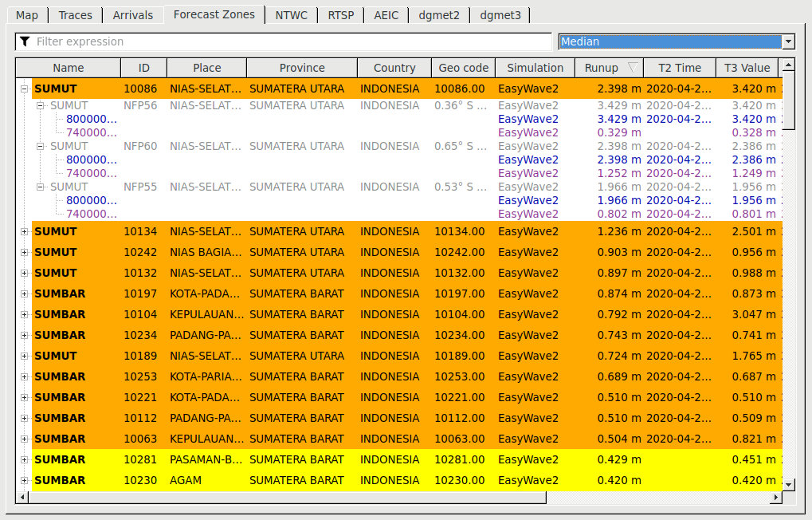
Task: Sort by the T2 Time column header
Action: [x=680, y=68]
